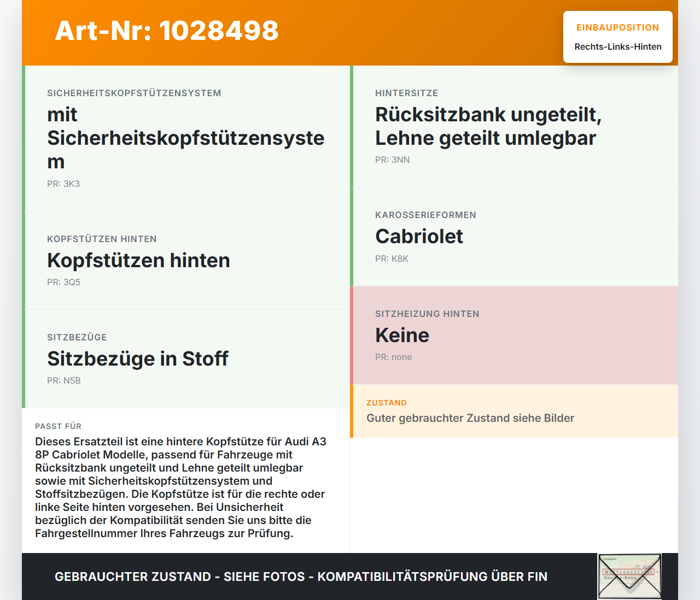This screenshot has width=700, height=600.
Task: Click the PR: 3NN code label
Action: click(x=392, y=160)
